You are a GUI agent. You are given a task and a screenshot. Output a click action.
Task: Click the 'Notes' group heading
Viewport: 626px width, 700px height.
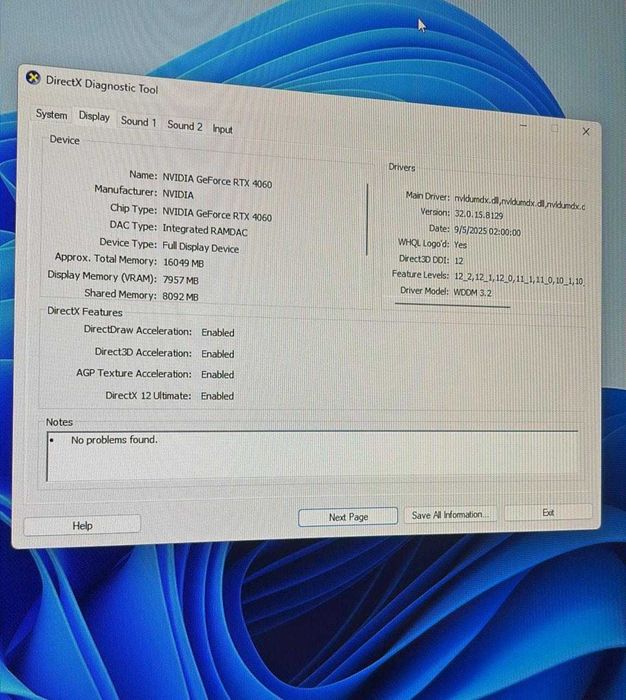[59, 422]
